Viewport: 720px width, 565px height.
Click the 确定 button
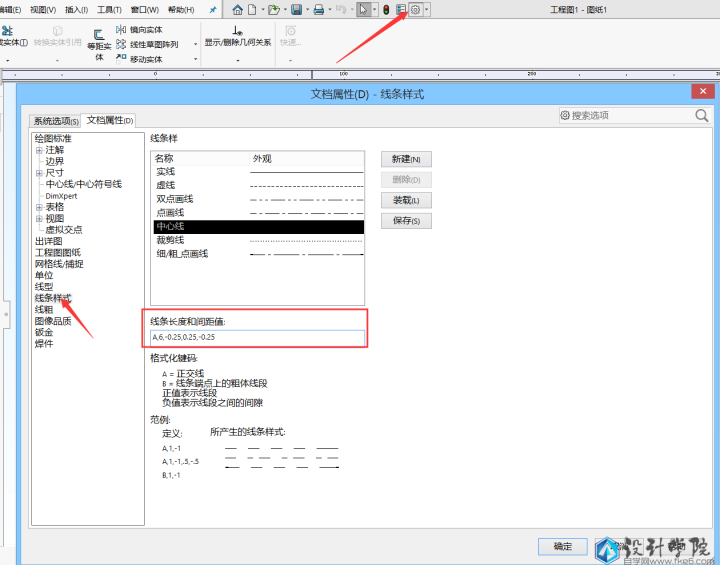tap(562, 546)
